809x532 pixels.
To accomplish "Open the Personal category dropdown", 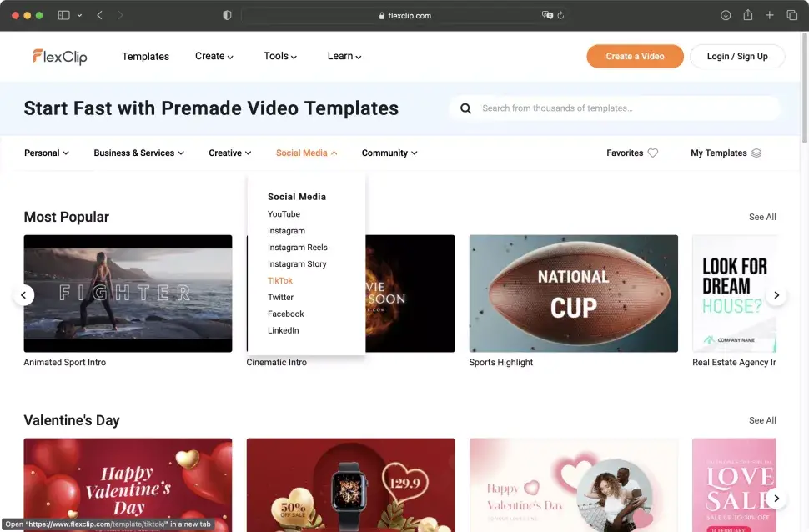I will click(46, 153).
